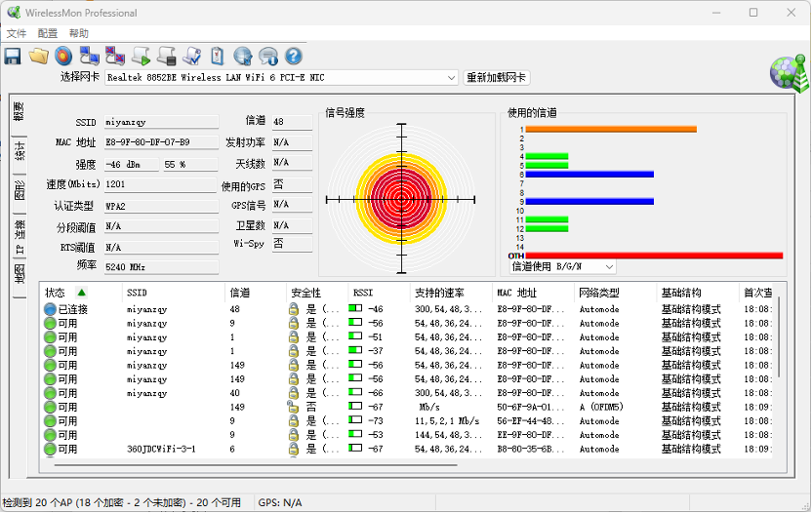
Task: Click the globe with checkmark toolbar icon
Action: click(243, 56)
